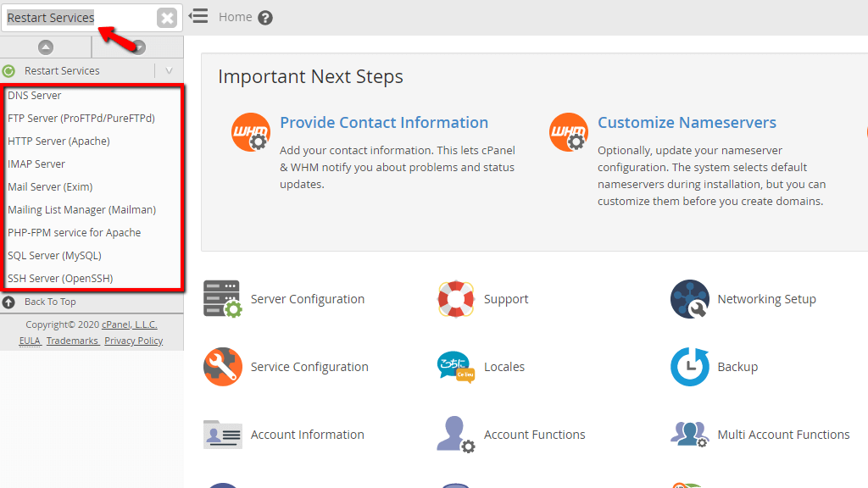Open the Support label

point(506,299)
